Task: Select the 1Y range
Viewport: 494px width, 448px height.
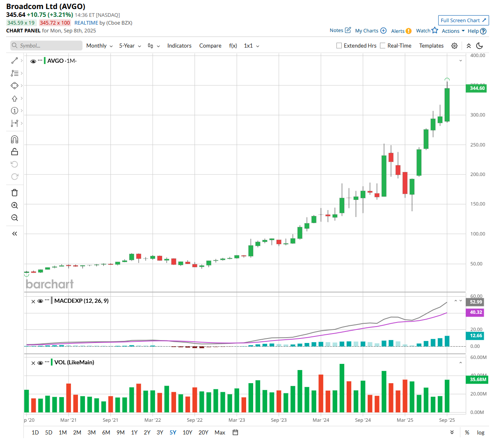Action: pyautogui.click(x=134, y=432)
